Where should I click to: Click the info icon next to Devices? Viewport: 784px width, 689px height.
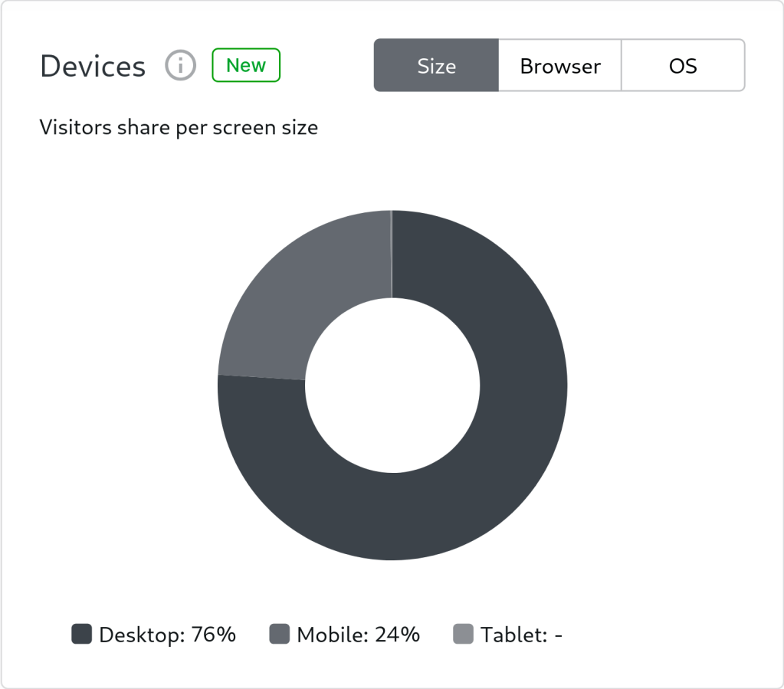181,66
